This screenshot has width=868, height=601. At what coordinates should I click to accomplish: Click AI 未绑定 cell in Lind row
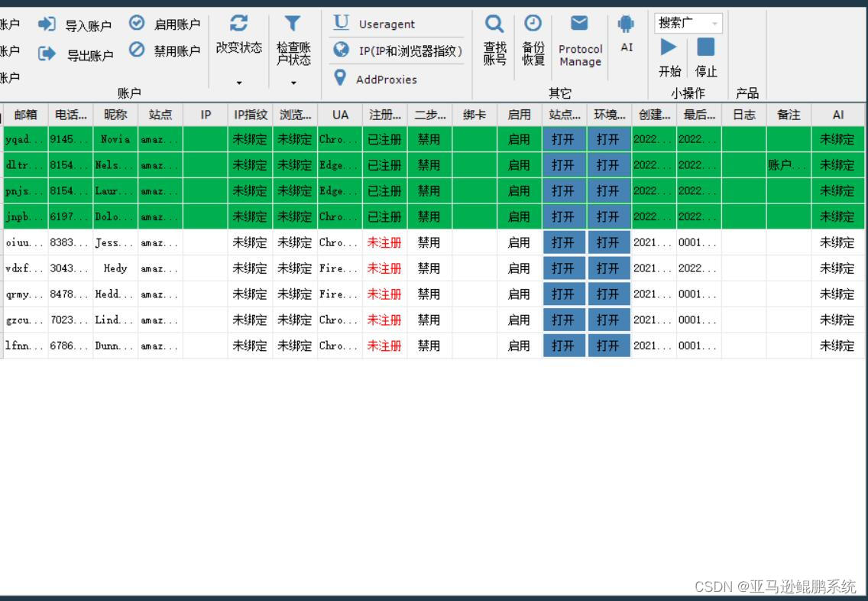coord(838,320)
